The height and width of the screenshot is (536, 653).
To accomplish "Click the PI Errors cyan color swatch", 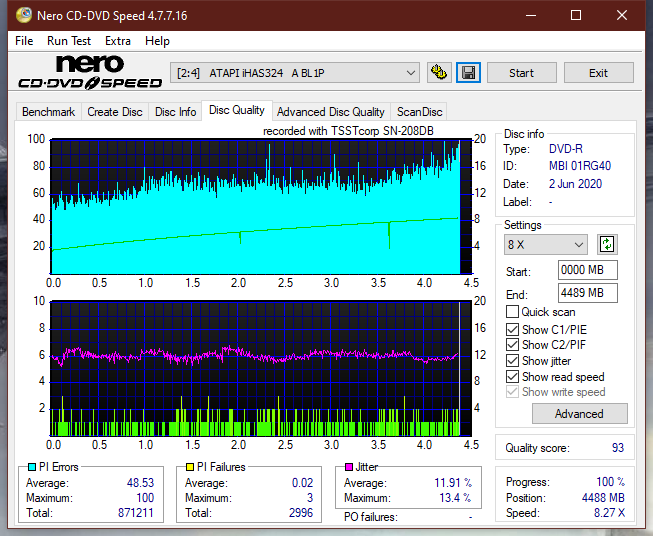I will pyautogui.click(x=31, y=467).
